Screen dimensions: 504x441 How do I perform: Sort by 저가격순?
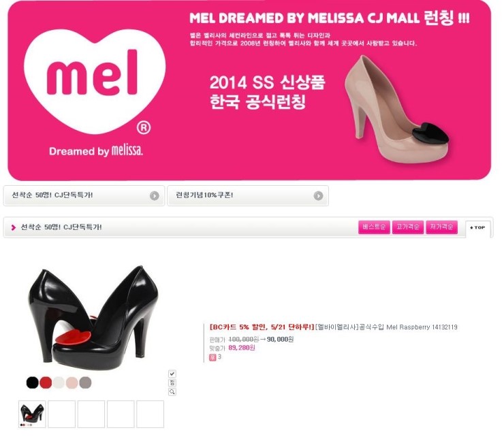[441, 227]
